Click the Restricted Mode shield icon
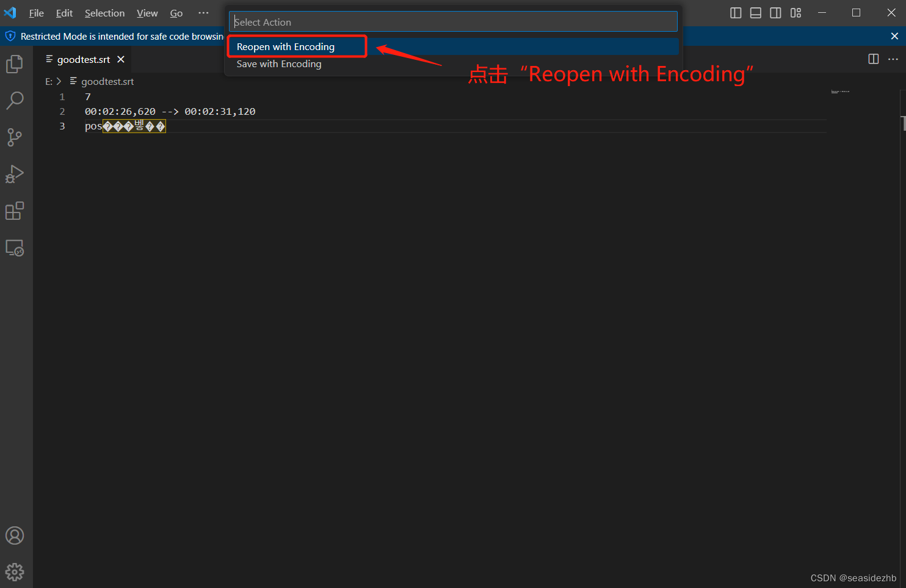The image size is (906, 588). click(10, 36)
